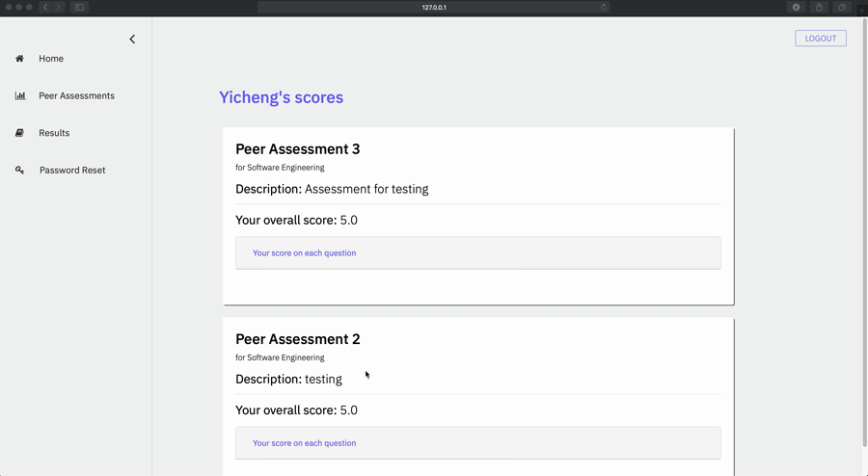
Task: Click browser forward navigation arrow
Action: click(x=58, y=7)
